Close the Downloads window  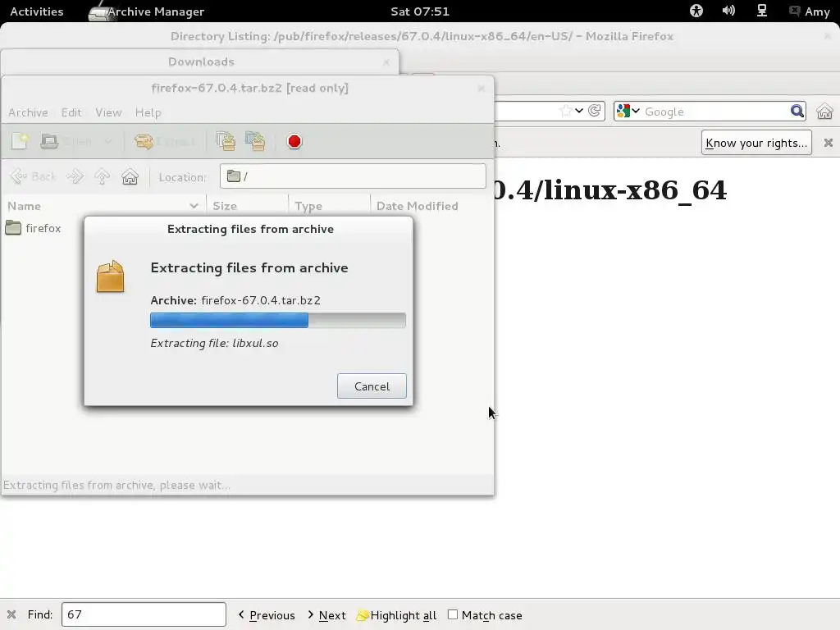386,62
